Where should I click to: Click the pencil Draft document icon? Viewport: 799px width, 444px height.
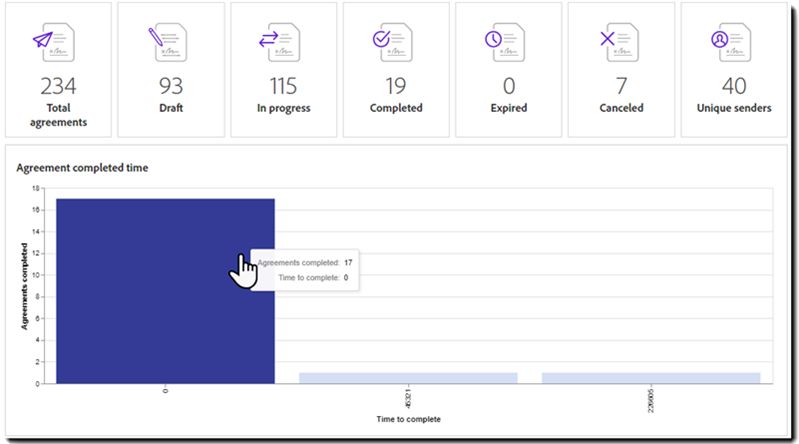tap(167, 43)
